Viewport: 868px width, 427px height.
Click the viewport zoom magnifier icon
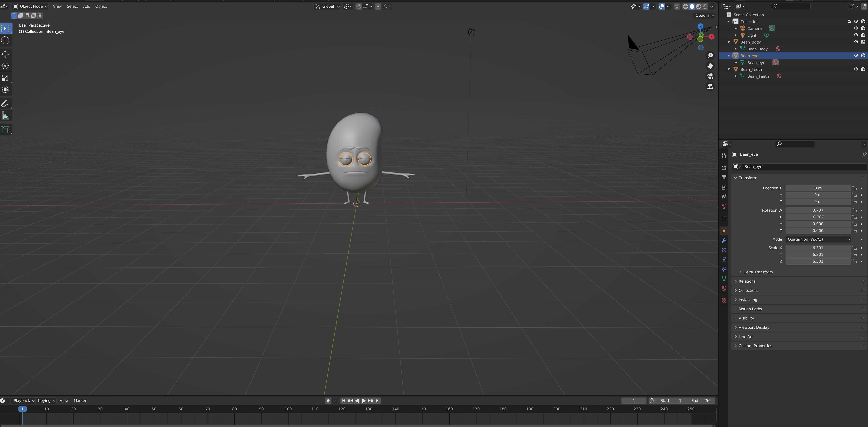pos(710,56)
